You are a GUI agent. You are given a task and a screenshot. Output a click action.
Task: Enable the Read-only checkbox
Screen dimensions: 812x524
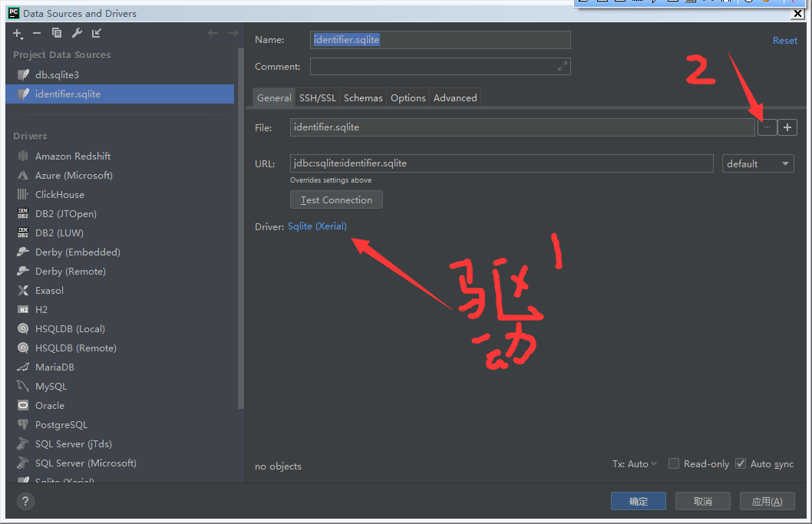[x=674, y=463]
